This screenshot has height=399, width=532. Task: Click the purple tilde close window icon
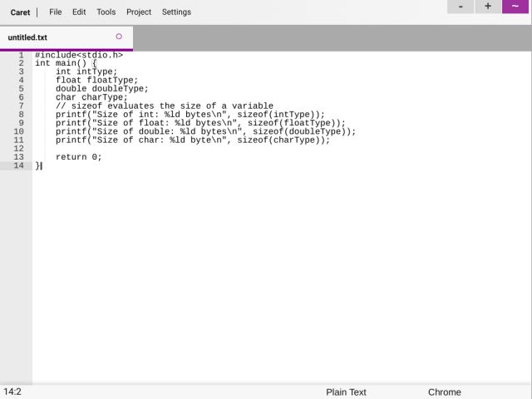click(x=515, y=7)
